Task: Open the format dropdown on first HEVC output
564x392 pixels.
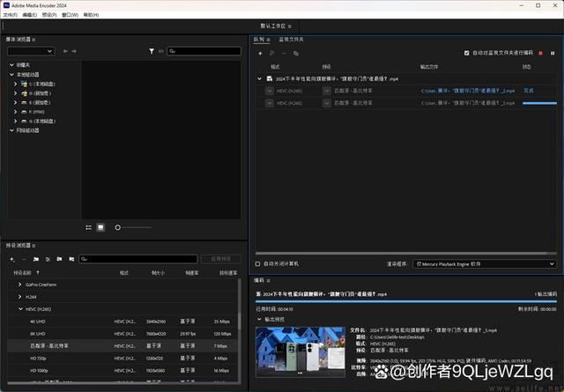Action: click(x=269, y=90)
